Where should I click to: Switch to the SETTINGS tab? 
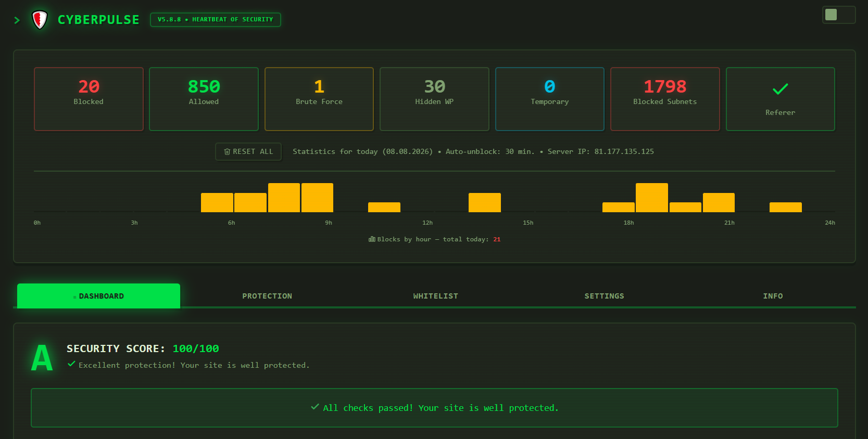[x=604, y=296]
